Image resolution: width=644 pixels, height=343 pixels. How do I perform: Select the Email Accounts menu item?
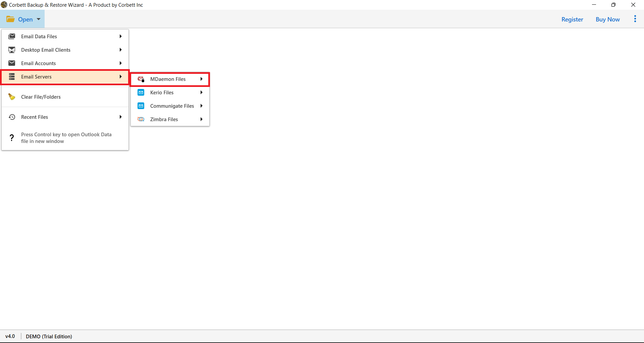pyautogui.click(x=65, y=63)
